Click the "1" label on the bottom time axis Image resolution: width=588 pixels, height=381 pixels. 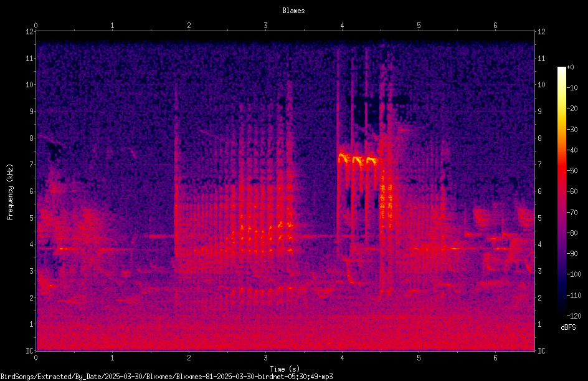pos(112,358)
